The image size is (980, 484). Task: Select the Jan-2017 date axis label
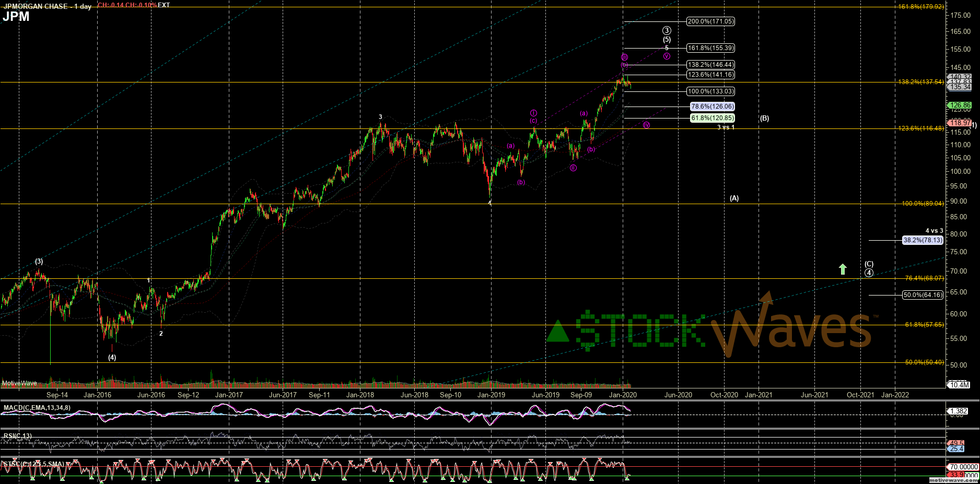pyautogui.click(x=229, y=395)
